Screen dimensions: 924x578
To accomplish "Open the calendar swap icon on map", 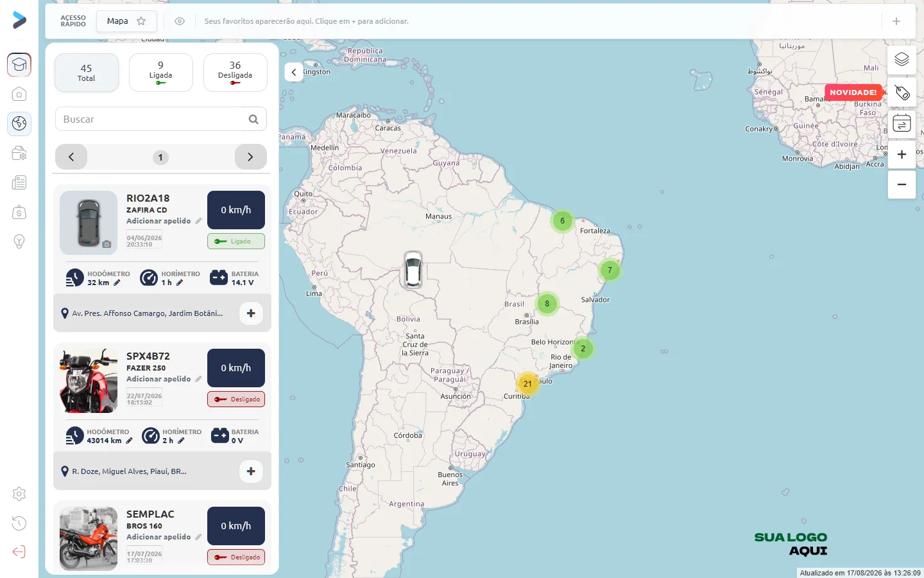I will click(x=902, y=123).
